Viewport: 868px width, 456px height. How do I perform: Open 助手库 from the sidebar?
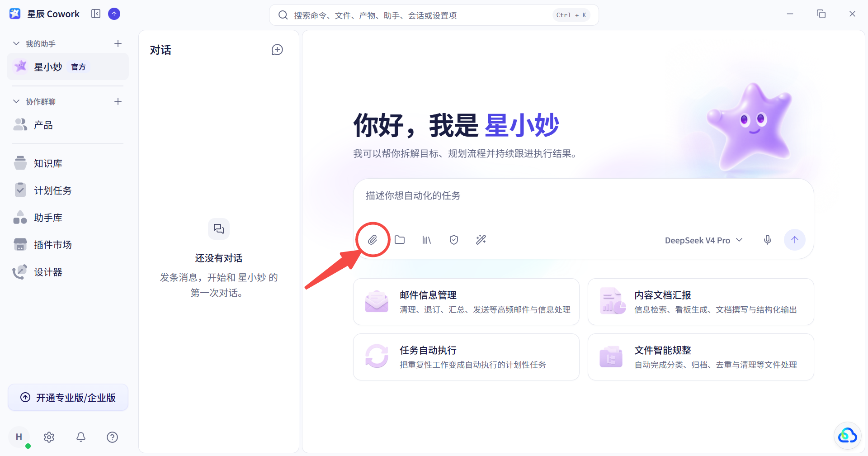point(68,218)
